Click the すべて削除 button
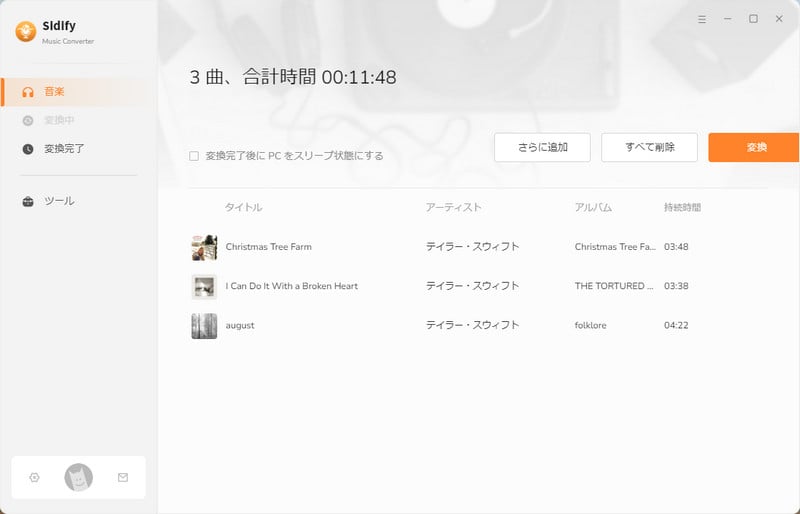800x514 pixels. tap(649, 148)
